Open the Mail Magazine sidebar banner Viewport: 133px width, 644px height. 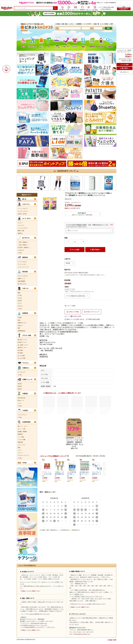tap(27, 477)
